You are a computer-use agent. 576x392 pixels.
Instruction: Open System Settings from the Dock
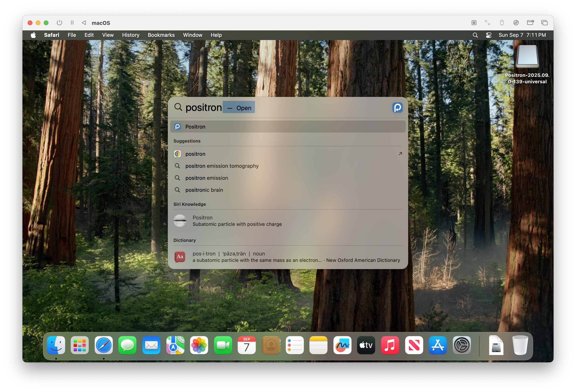click(461, 345)
